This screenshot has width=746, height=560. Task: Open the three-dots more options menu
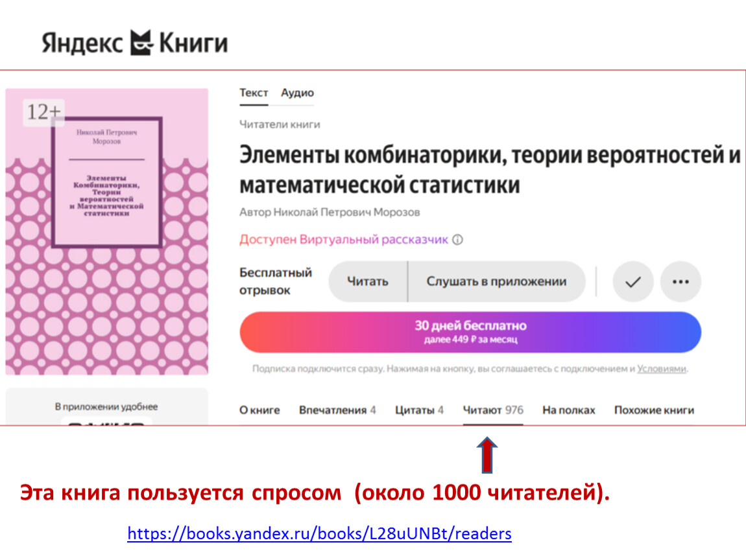click(680, 282)
